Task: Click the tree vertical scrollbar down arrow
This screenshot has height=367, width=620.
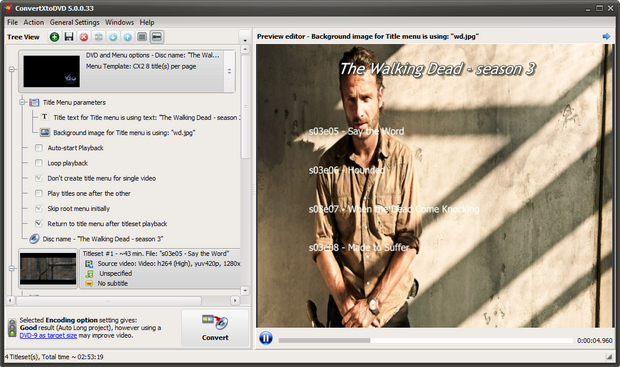Action: 245,291
